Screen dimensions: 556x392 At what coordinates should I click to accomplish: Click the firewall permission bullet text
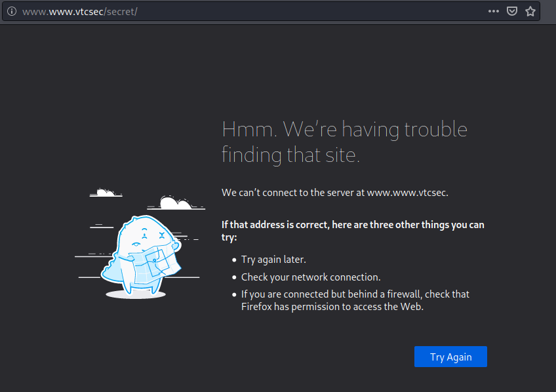point(355,300)
